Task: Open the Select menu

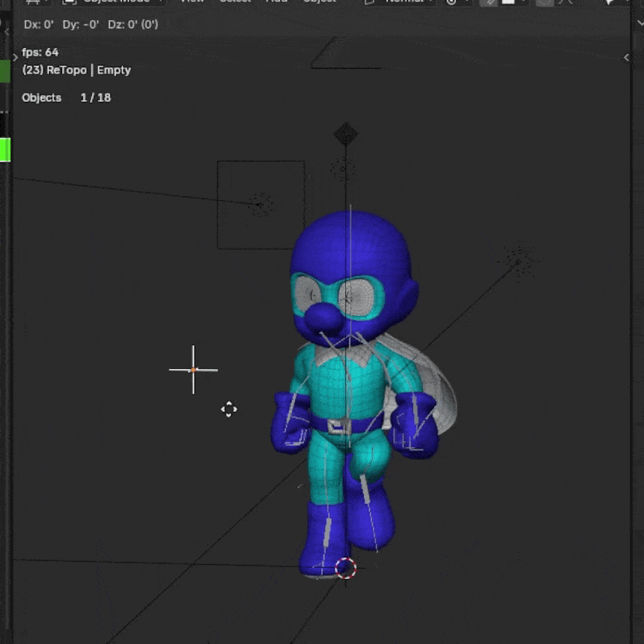Action: (x=235, y=2)
